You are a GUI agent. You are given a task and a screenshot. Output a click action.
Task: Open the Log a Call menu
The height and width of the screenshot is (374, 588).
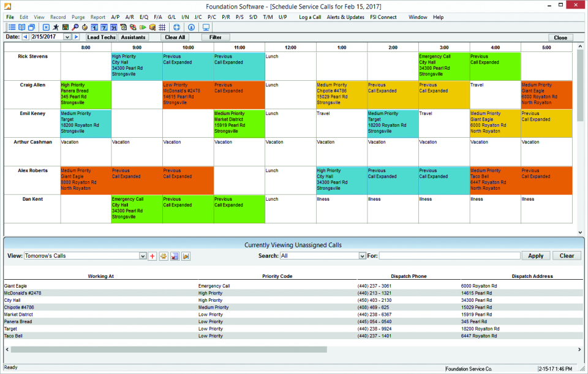point(310,17)
